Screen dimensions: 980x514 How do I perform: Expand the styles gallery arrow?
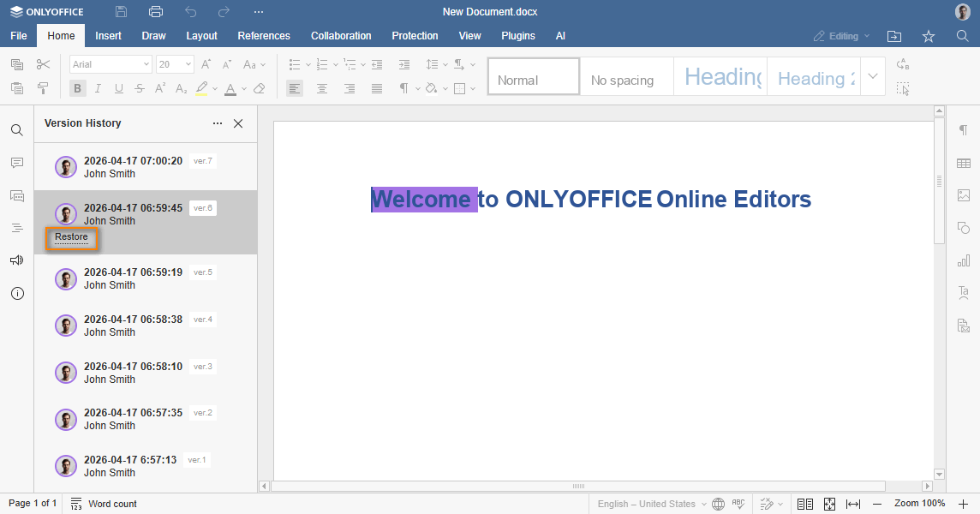872,76
